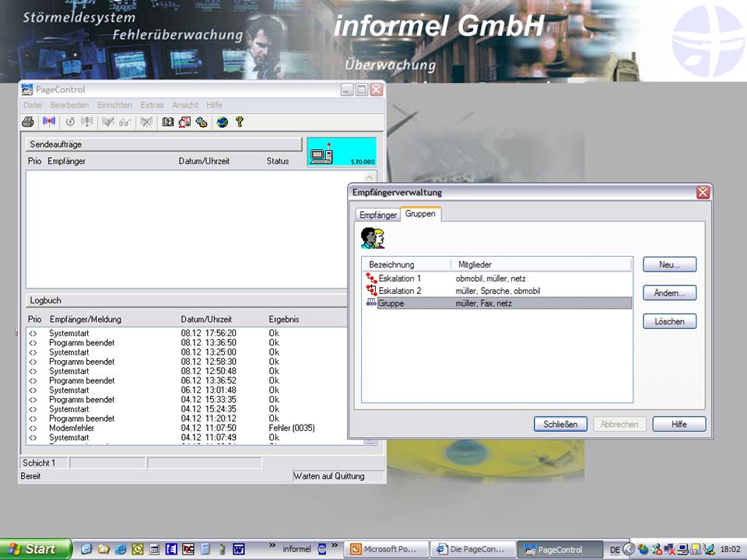The height and width of the screenshot is (560, 747).
Task: Select the Eskalation 2 group row
Action: [x=498, y=290]
